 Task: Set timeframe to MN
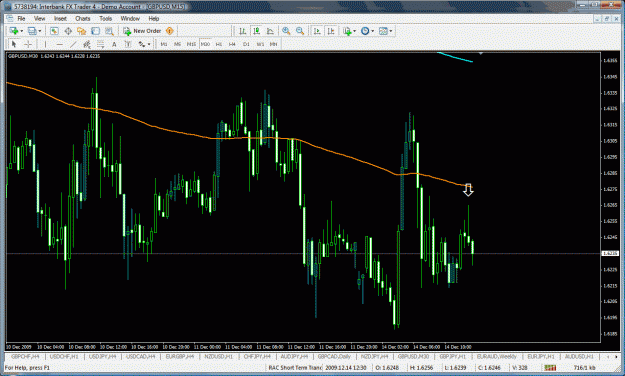point(273,44)
